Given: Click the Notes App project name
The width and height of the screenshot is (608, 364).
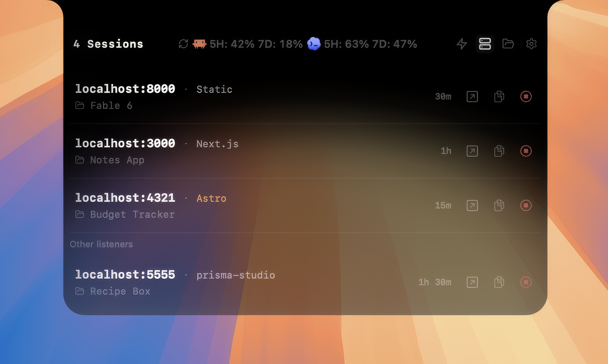Looking at the screenshot, I should point(117,160).
